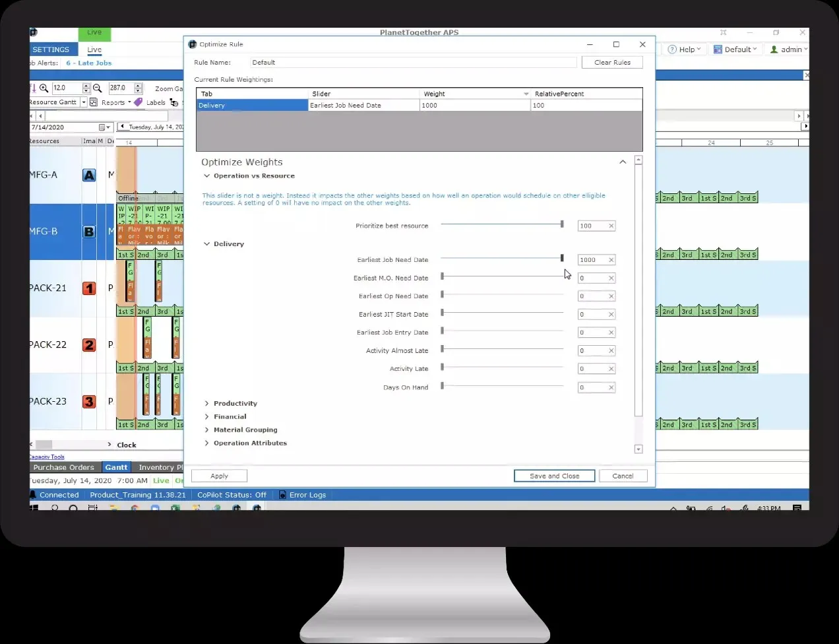Clear the Earliest Op Need Date value with X
839x644 pixels.
pyautogui.click(x=611, y=296)
